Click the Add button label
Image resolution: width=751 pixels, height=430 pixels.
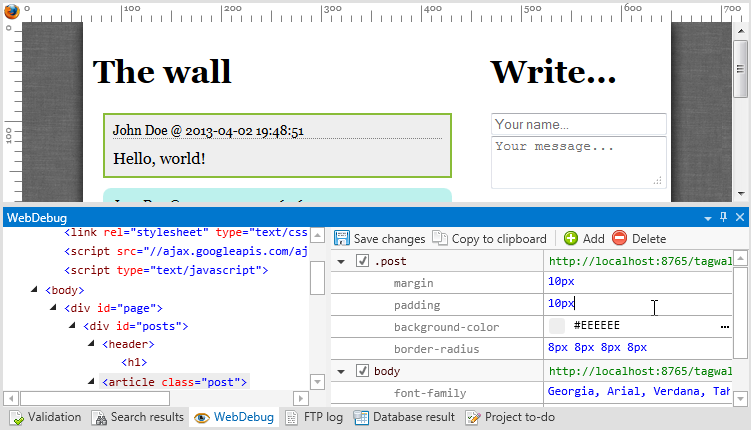click(593, 238)
